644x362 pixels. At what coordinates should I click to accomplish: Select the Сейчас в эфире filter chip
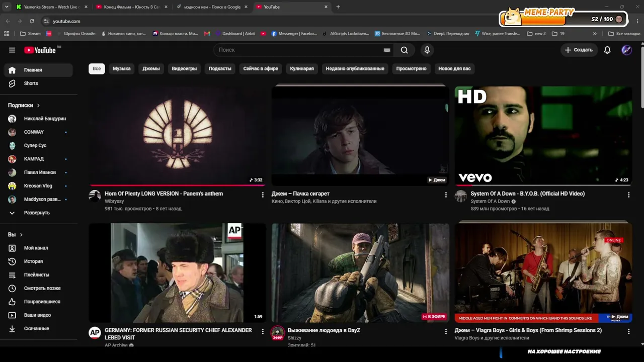pos(261,69)
